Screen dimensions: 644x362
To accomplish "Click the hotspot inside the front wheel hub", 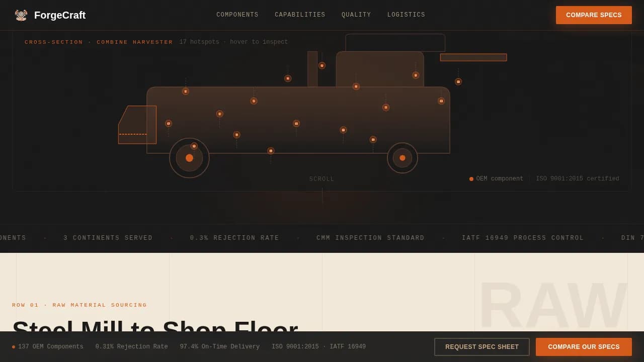I will (194, 146).
